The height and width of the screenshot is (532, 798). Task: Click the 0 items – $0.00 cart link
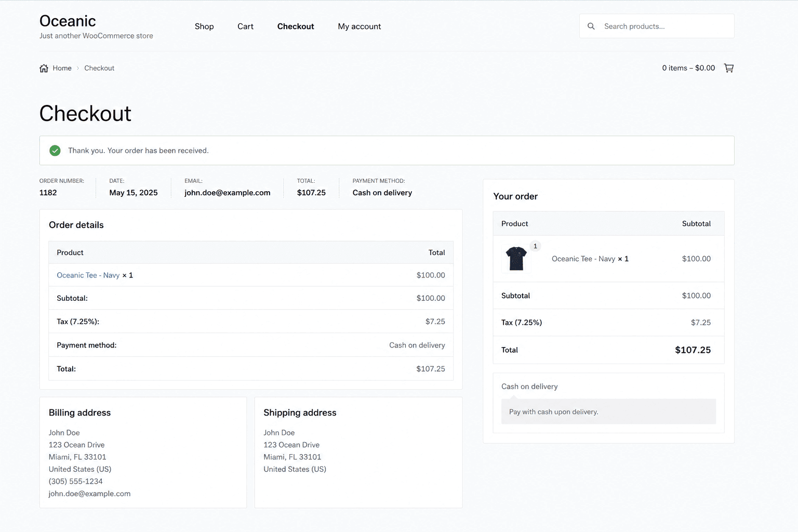[688, 68]
